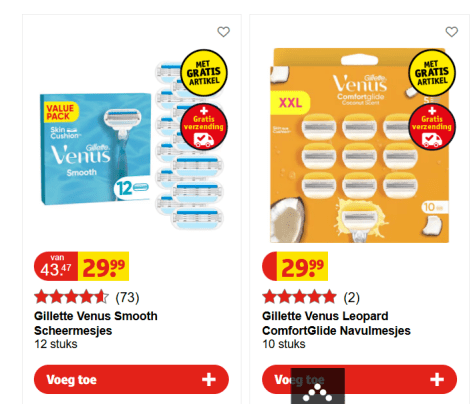This screenshot has height=404, width=475.
Task: Click the Gratis verzending badge on ComfortGlide
Action: coord(432,126)
